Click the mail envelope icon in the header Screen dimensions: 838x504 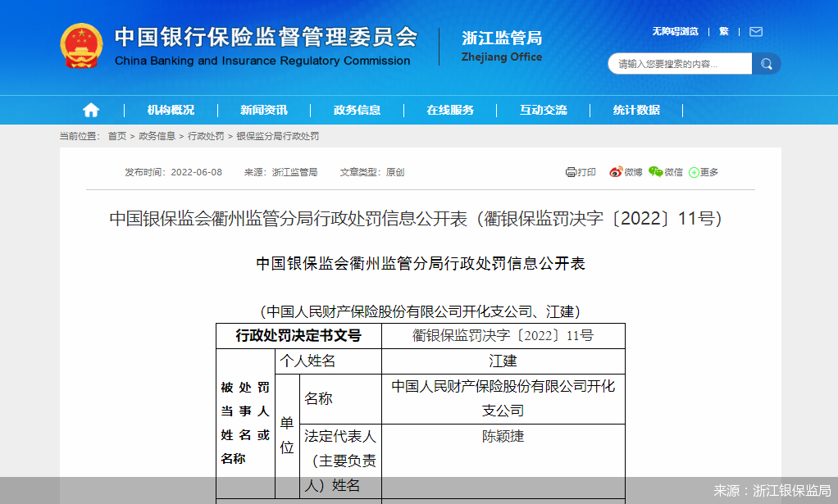754,31
